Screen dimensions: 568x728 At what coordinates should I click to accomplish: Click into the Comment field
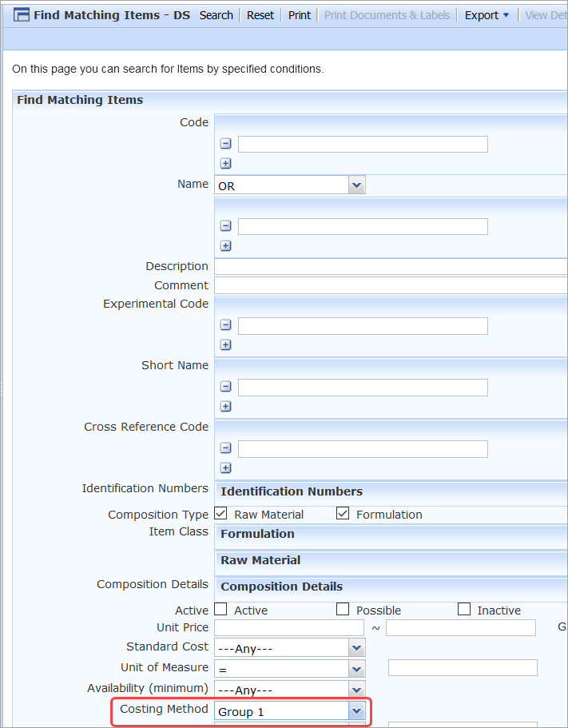point(391,285)
